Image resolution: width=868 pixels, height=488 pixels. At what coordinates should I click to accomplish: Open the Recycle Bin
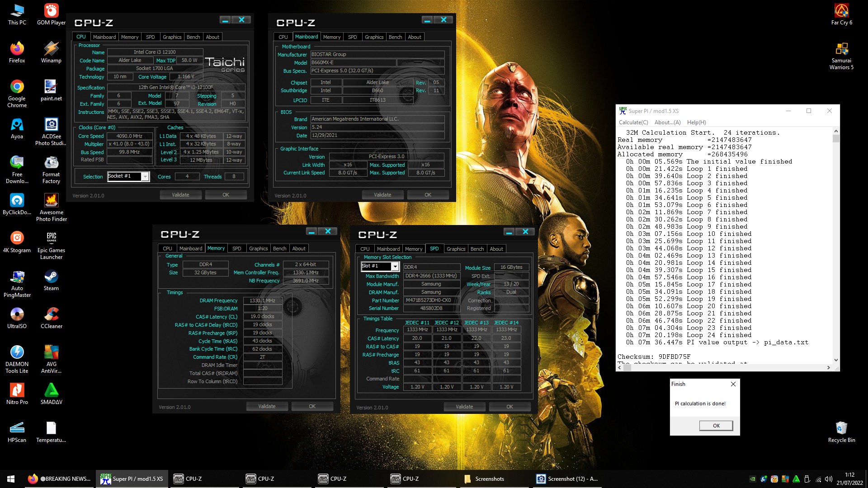(x=841, y=432)
